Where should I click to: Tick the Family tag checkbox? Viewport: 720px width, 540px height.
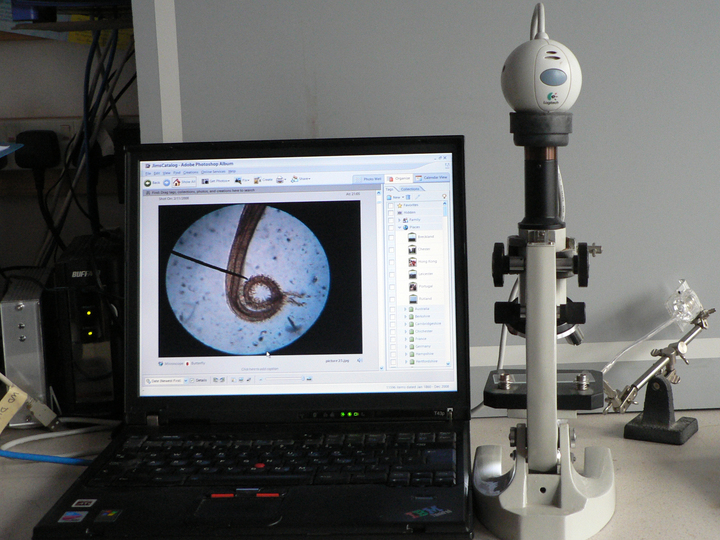(x=391, y=221)
